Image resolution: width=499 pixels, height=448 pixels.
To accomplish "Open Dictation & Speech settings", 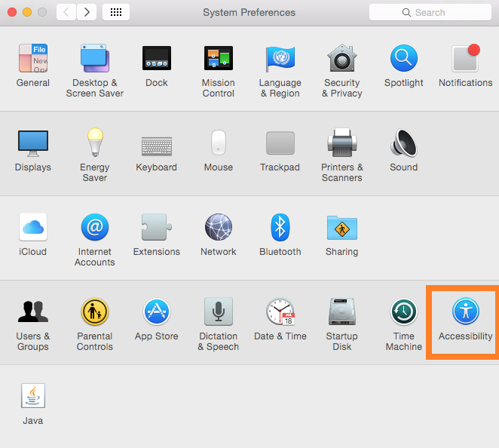I will pos(218,312).
